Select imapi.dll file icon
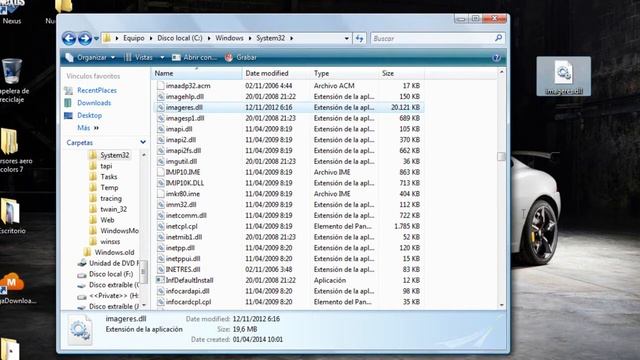This screenshot has height=360, width=640. click(x=160, y=129)
